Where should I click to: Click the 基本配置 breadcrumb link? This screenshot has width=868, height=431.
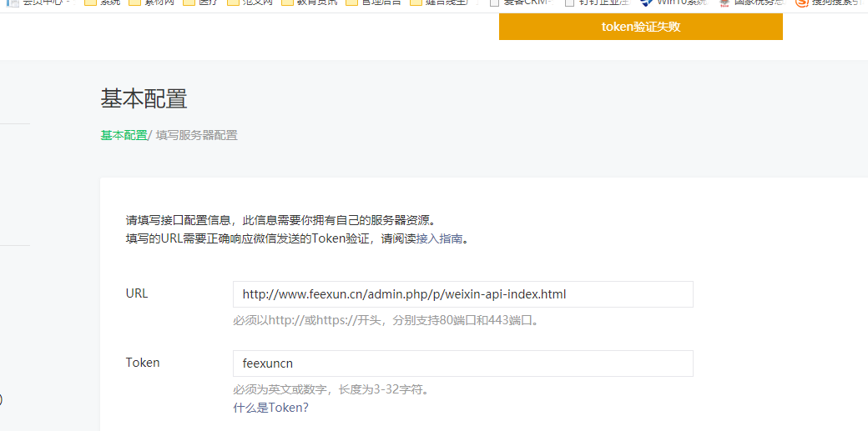pos(124,135)
